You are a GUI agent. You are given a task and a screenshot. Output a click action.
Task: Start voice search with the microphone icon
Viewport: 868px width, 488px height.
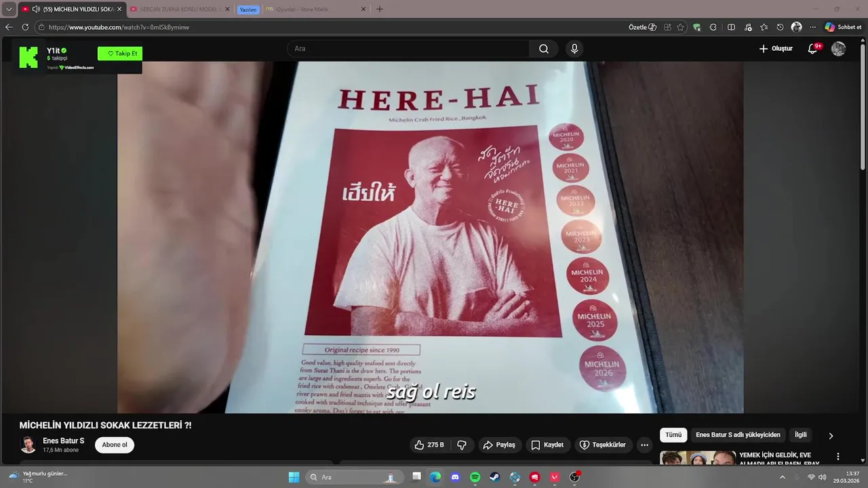click(x=574, y=49)
